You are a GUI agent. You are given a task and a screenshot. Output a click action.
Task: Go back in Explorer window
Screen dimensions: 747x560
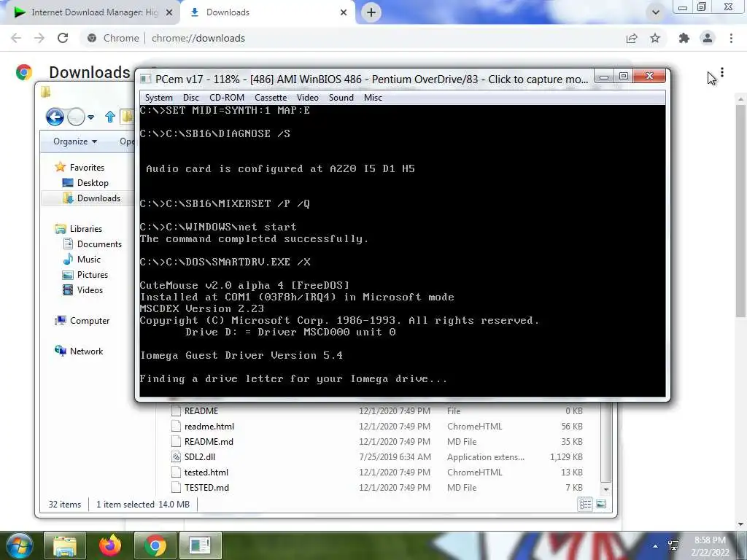(x=55, y=116)
